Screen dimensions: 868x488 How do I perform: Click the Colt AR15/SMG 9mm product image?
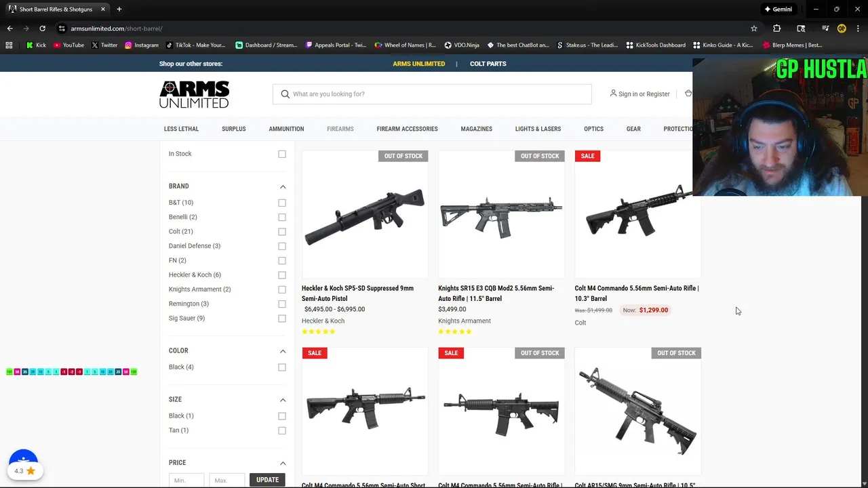point(637,411)
